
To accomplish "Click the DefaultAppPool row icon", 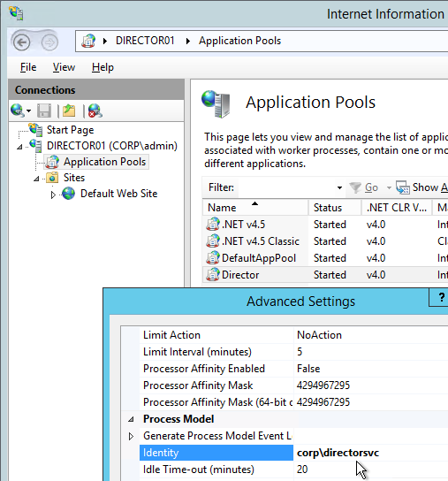I will pos(213,258).
